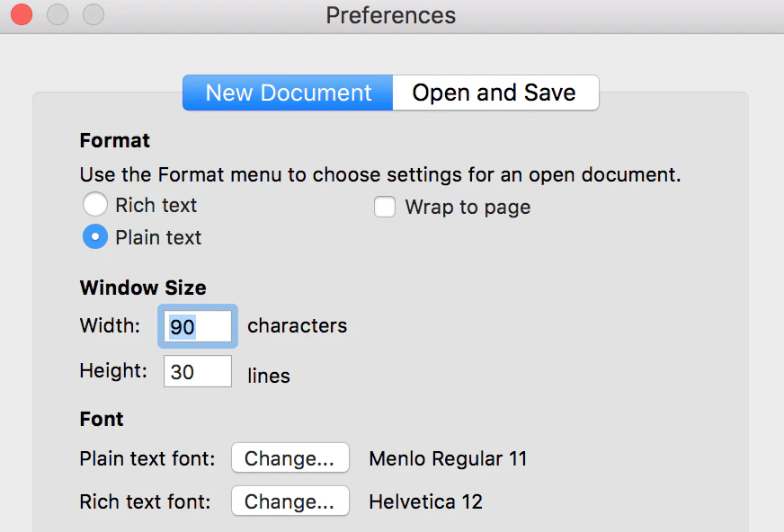Click the Window Size heading
Screen dimensions: 784x532
pos(143,288)
